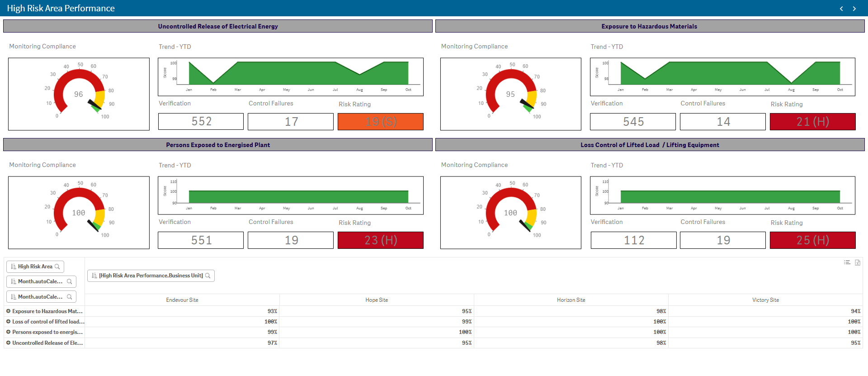Click the Verification value 552
Screen dimensions: 868x376
tap(201, 122)
